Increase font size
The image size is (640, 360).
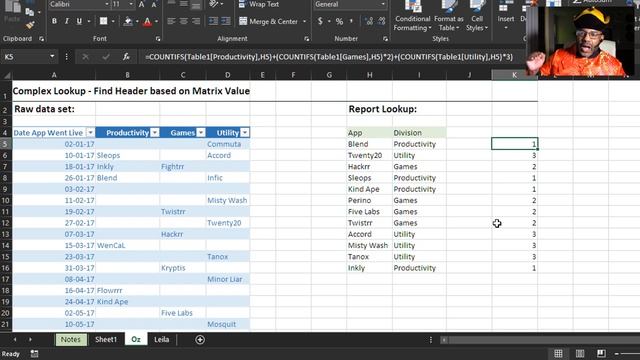(142, 4)
